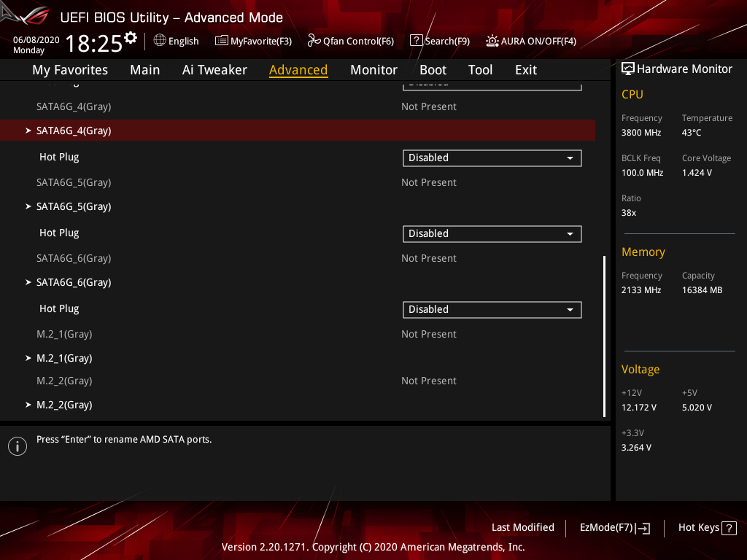Click Core Voltage value 1.424 V

[x=697, y=172]
